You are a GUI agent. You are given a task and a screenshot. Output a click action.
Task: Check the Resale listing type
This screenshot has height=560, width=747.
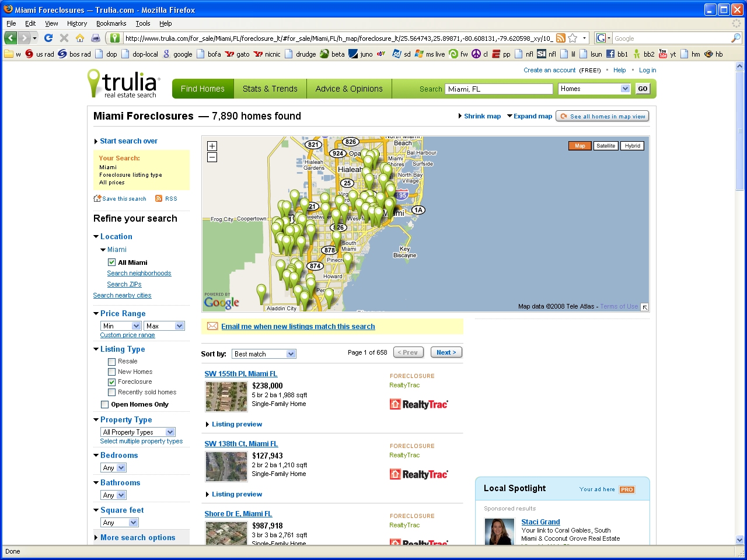point(111,362)
